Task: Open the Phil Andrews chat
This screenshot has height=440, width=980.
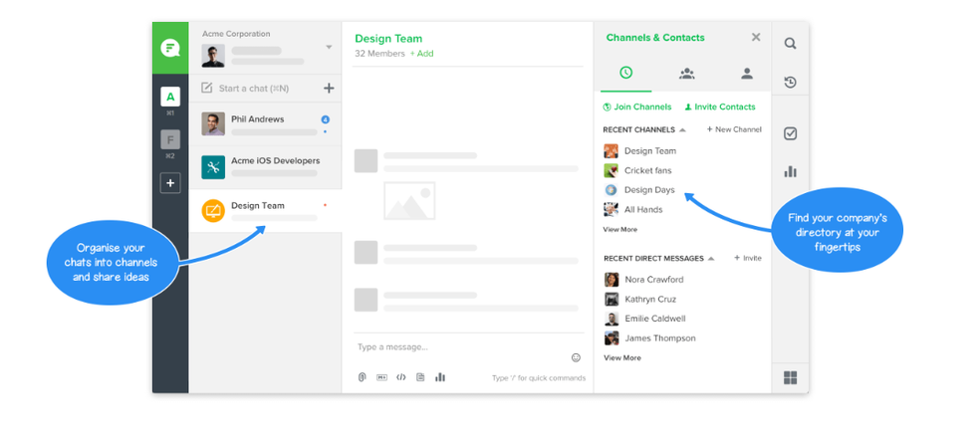Action: coord(265,123)
